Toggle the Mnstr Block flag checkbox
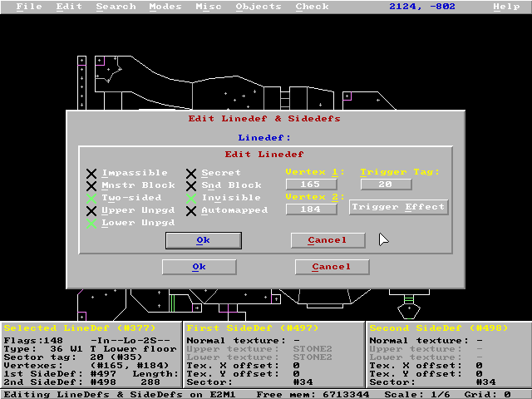Viewport: 532px width, 399px height. [91, 186]
